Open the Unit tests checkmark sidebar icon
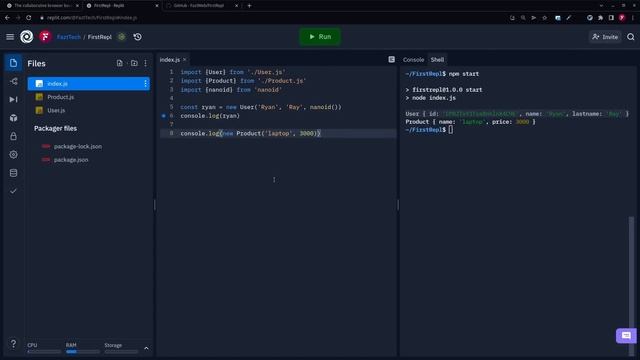This screenshot has height=360, width=640. [13, 191]
